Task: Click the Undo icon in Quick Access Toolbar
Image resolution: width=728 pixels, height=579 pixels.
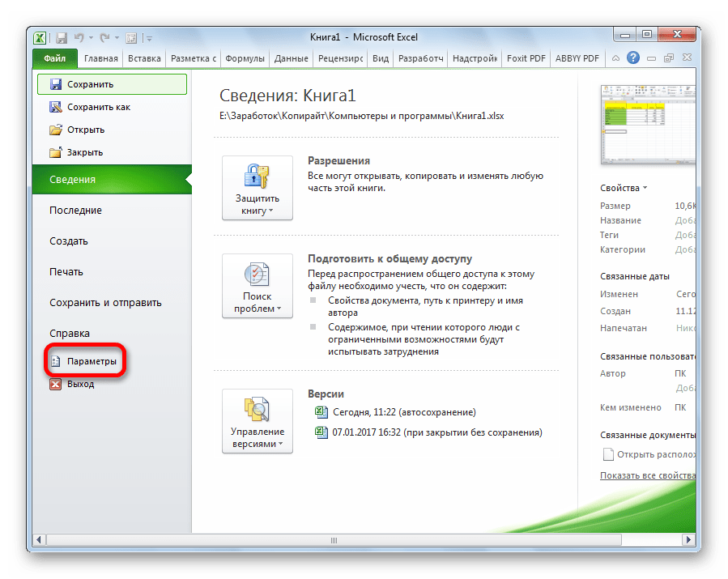Action: [79, 38]
